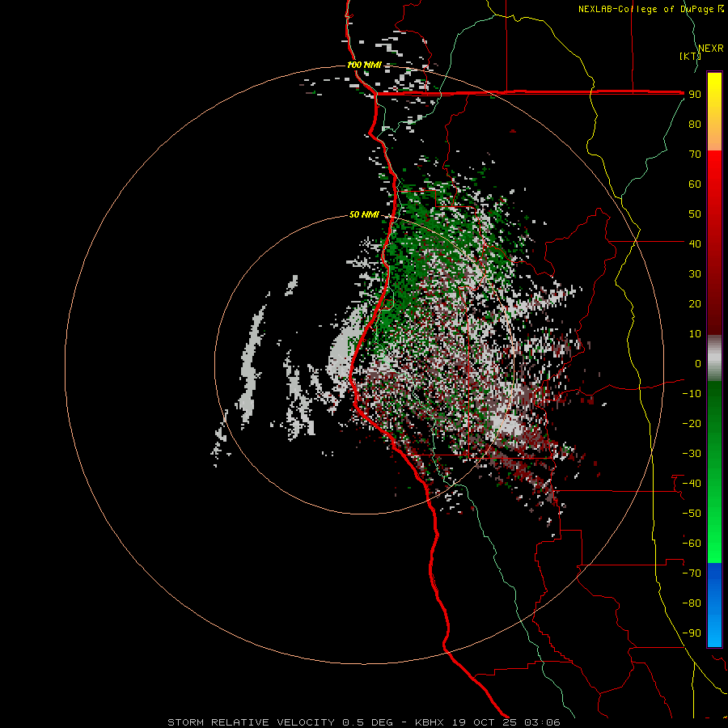This screenshot has width=728, height=728.
Task: Pick the gray zero-velocity segment of scale
Action: (714, 358)
